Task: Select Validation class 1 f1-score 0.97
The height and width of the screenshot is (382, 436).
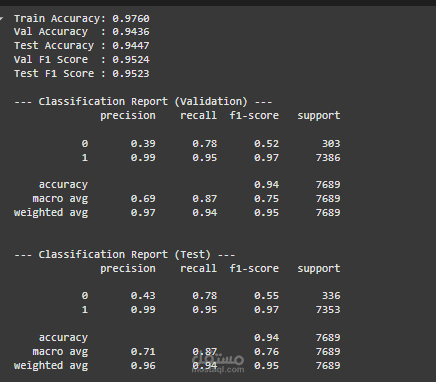Action: 266,158
